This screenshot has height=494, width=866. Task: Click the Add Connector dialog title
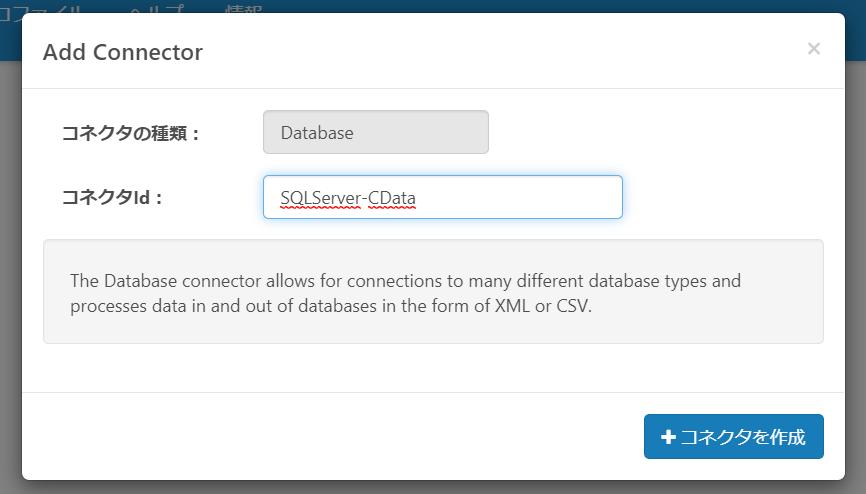tap(123, 52)
